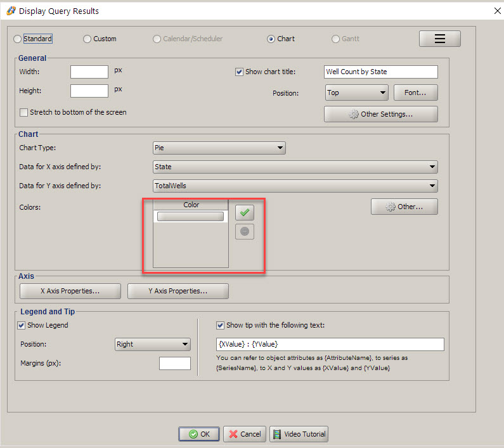Open the legend Position dropdown showing Right

pyautogui.click(x=153, y=344)
